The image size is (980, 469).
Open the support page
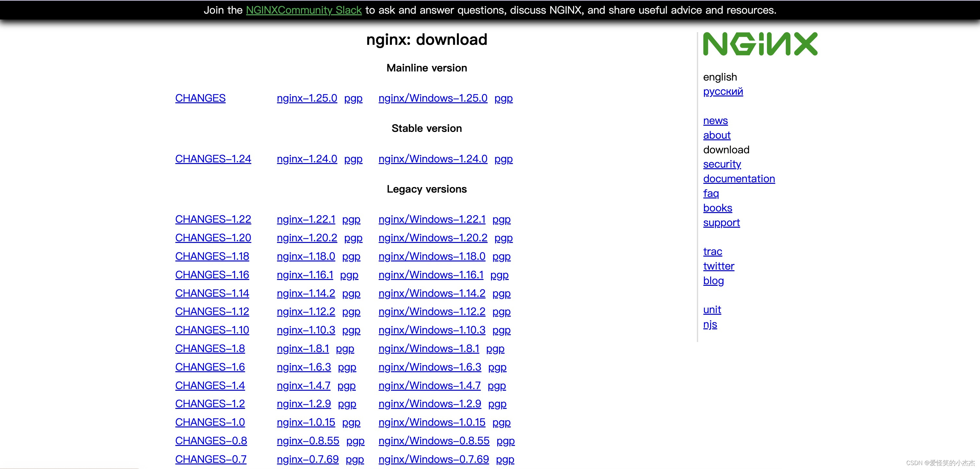[721, 222]
